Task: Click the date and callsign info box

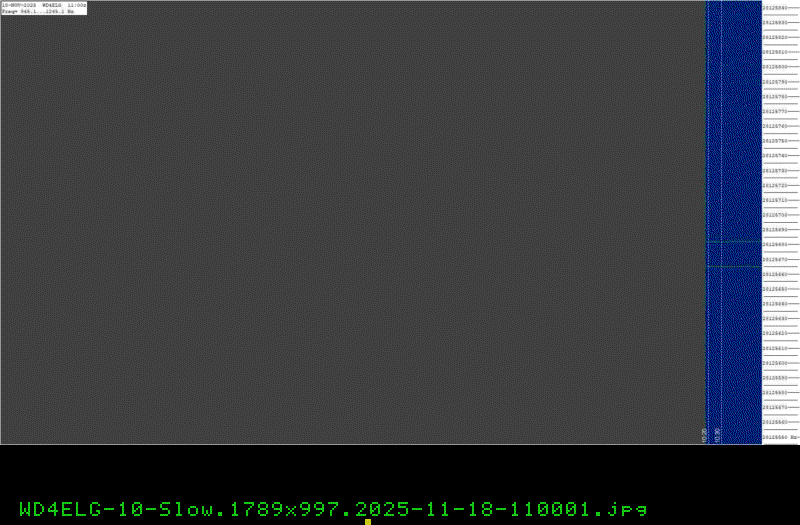Action: coord(44,8)
